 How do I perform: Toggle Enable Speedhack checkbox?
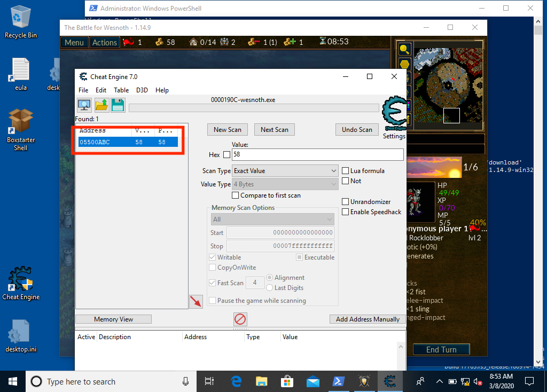[346, 211]
